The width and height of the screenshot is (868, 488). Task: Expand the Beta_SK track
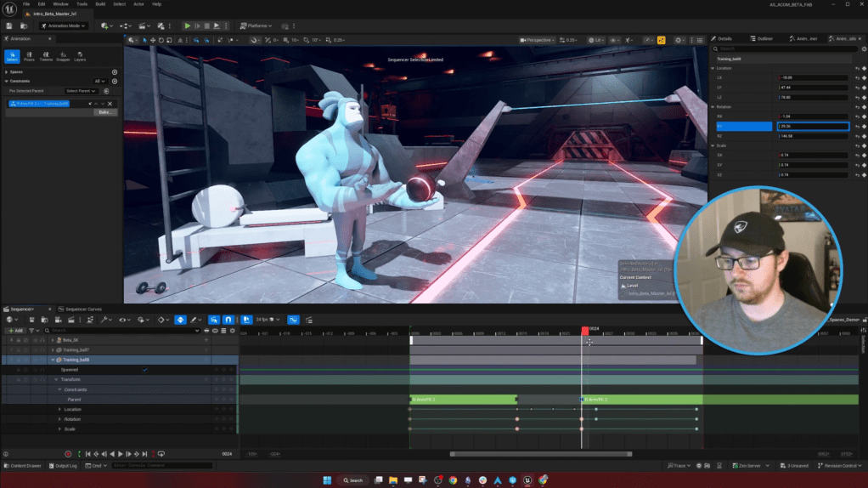(x=53, y=339)
